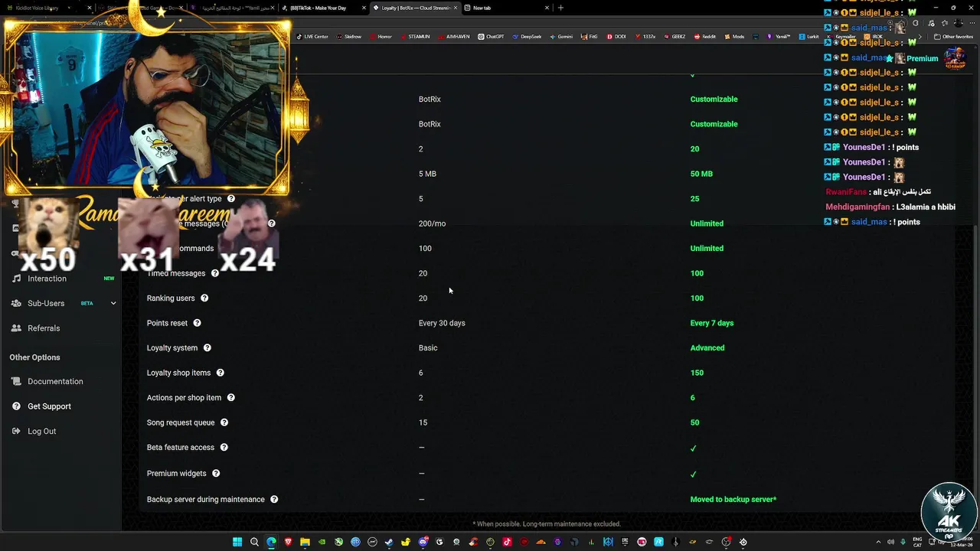This screenshot has height=551, width=980.
Task: Open ChatGPT bookmark in bookmarks bar
Action: click(491, 37)
